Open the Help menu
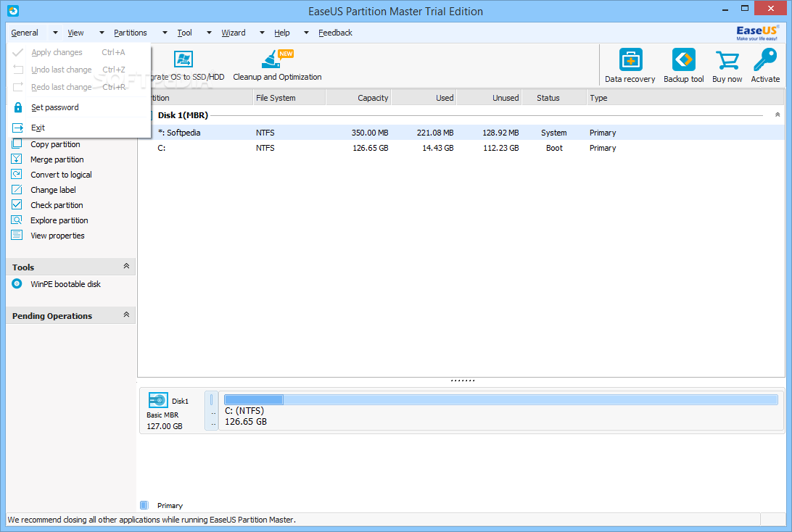Viewport: 792px width, 532px height. pyautogui.click(x=282, y=33)
